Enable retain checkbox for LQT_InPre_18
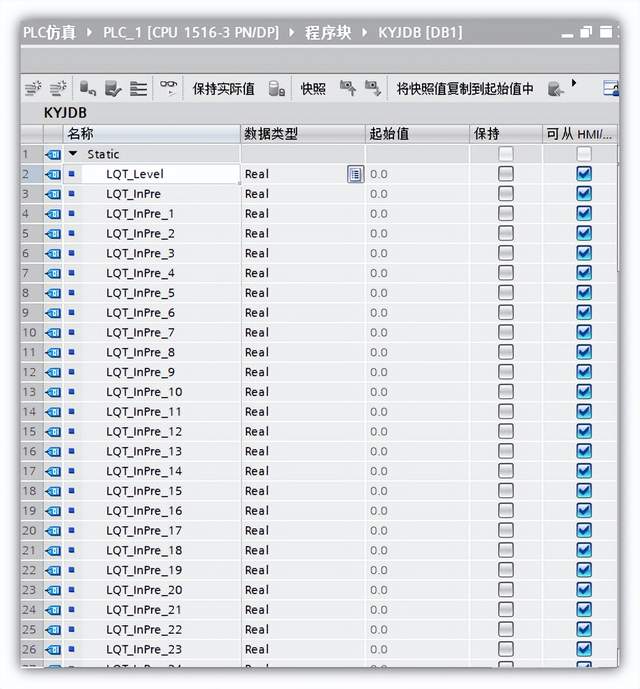Viewport: 640px width, 689px height. click(505, 550)
